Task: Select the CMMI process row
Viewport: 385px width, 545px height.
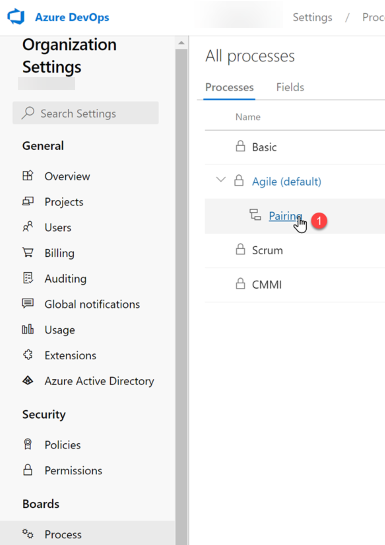Action: [x=295, y=285]
